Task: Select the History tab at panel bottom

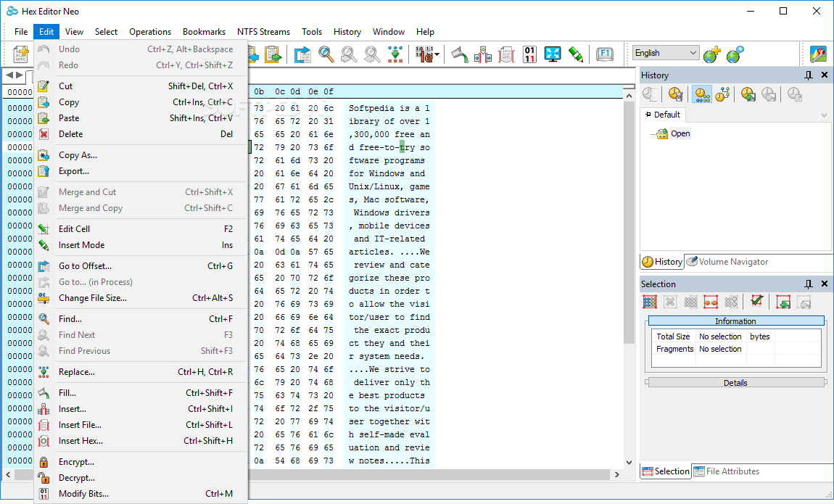Action: 662,262
